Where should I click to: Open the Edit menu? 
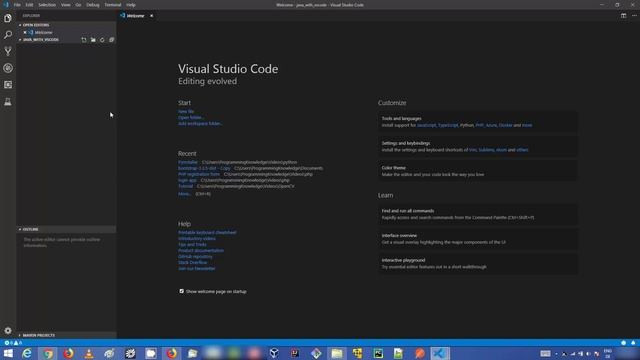click(x=29, y=5)
